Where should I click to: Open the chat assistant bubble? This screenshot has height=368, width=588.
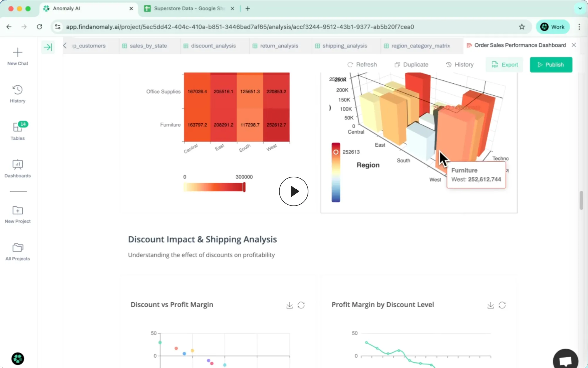(565, 359)
